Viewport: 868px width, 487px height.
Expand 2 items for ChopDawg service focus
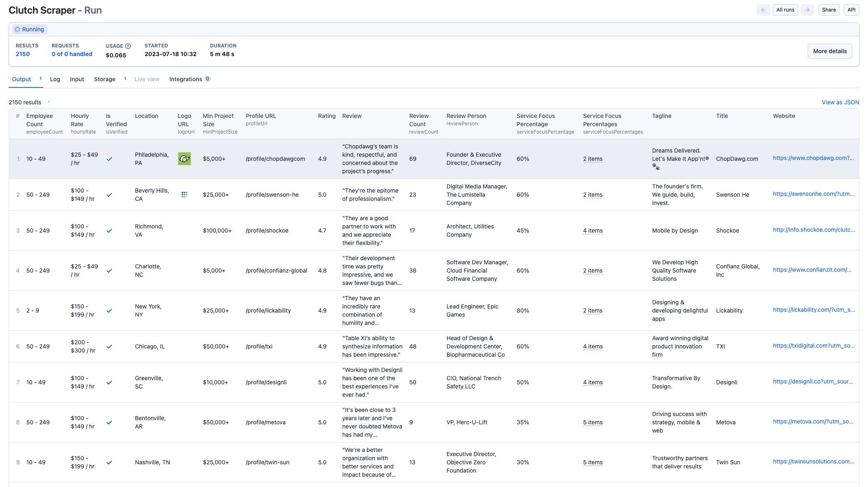593,159
